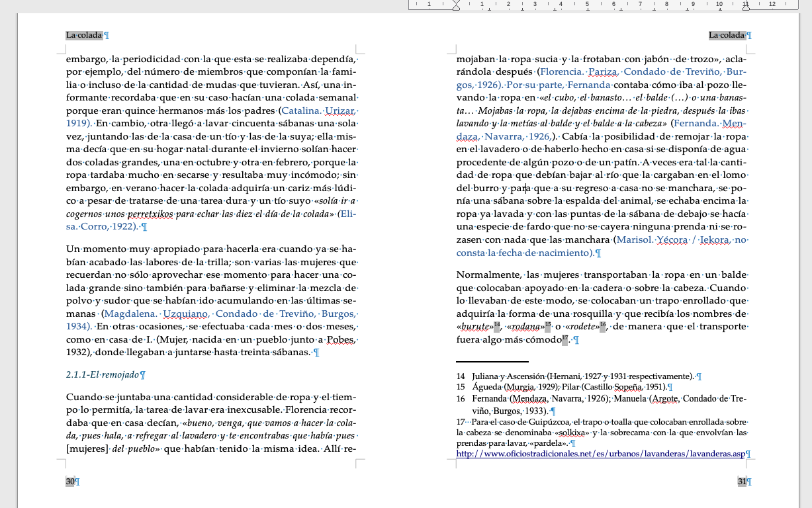The width and height of the screenshot is (812, 508).
Task: Click the page number 30 footer field
Action: click(x=70, y=482)
